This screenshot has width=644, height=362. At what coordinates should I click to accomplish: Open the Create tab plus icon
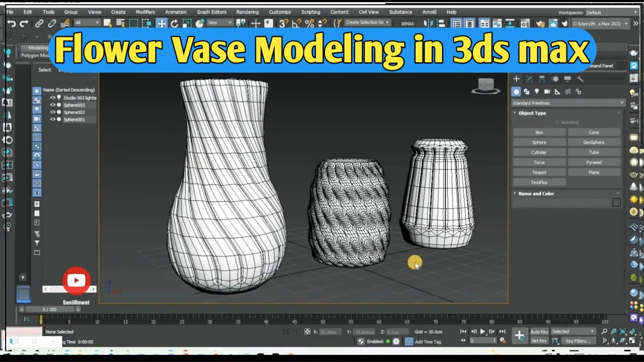tap(516, 79)
